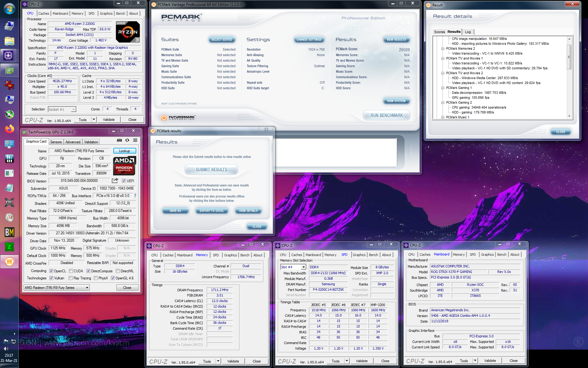
Task: Click the AMD Radeon Graphics logo in GPU-Z
Action: click(124, 166)
